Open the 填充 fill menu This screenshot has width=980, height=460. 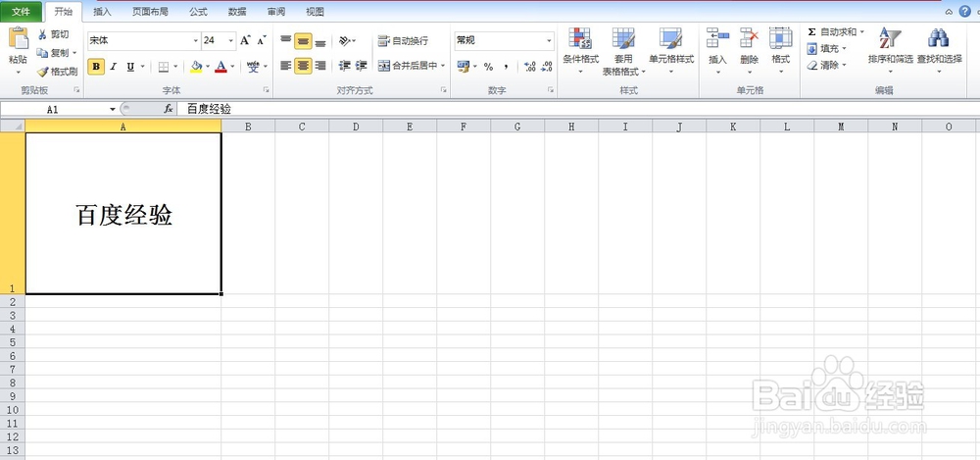826,49
